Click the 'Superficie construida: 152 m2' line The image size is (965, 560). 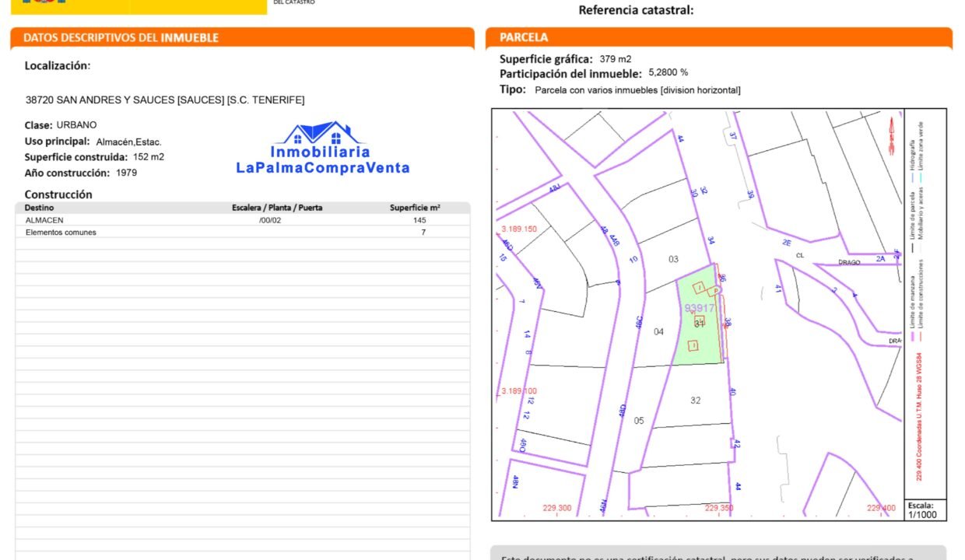point(94,157)
